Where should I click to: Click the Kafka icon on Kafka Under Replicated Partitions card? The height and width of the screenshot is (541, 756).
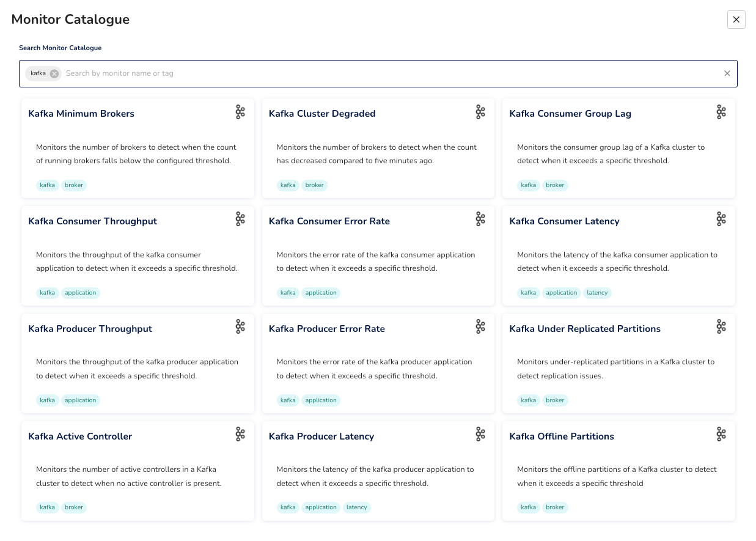(721, 327)
